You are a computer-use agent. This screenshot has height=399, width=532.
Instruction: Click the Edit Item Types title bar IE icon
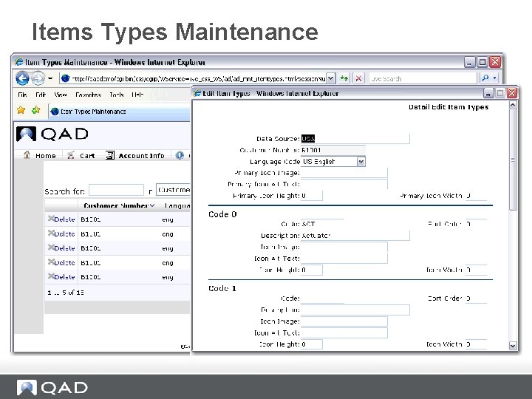(x=197, y=93)
